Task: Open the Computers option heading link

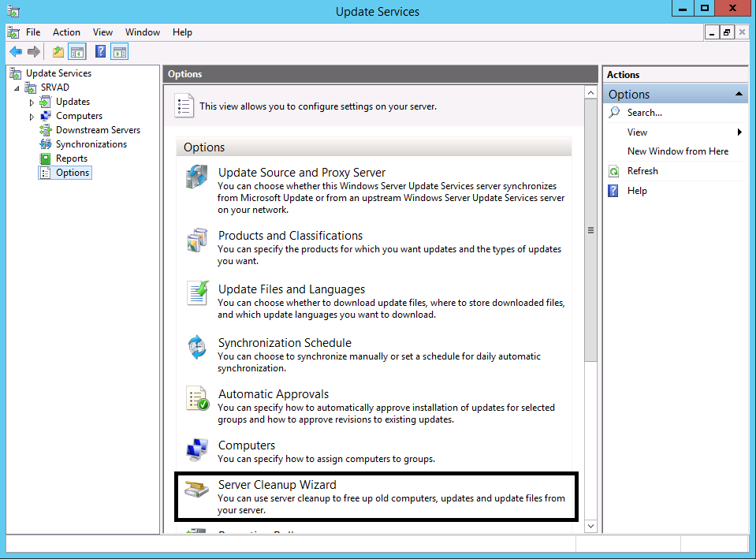Action: pyautogui.click(x=247, y=445)
